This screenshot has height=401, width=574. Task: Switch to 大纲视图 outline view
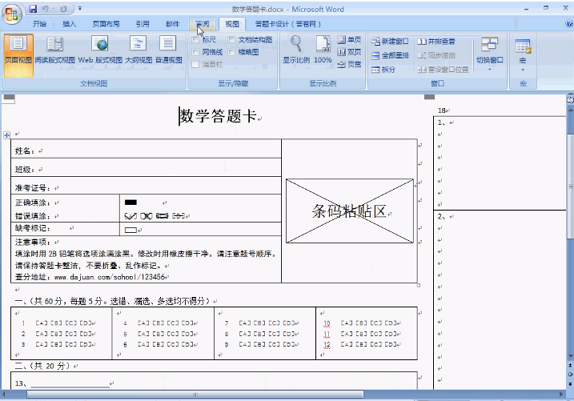pos(138,50)
